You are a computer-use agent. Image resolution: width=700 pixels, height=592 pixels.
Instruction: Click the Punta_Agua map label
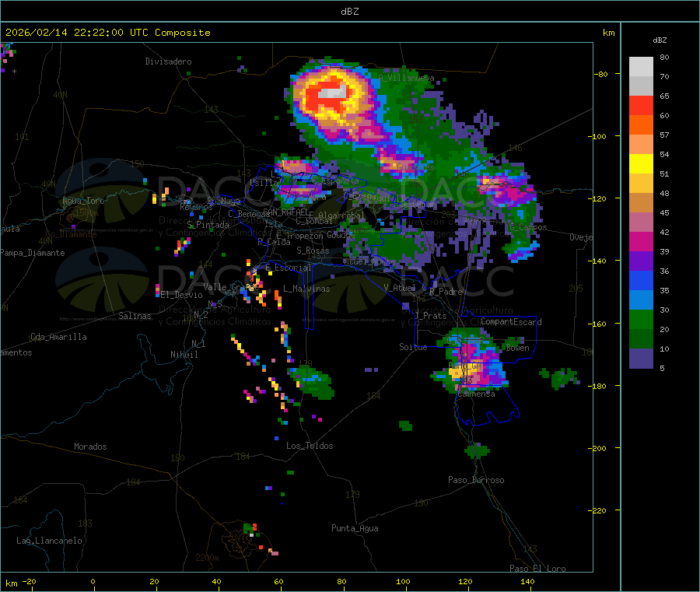click(355, 529)
